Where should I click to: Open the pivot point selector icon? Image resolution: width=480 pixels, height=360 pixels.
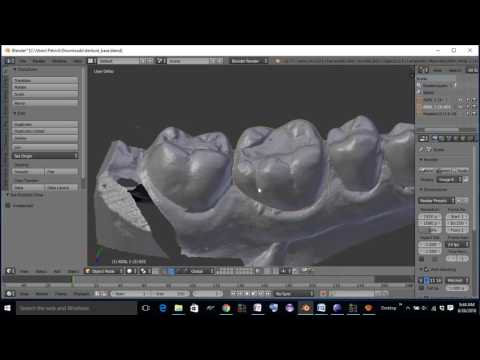click(x=145, y=271)
